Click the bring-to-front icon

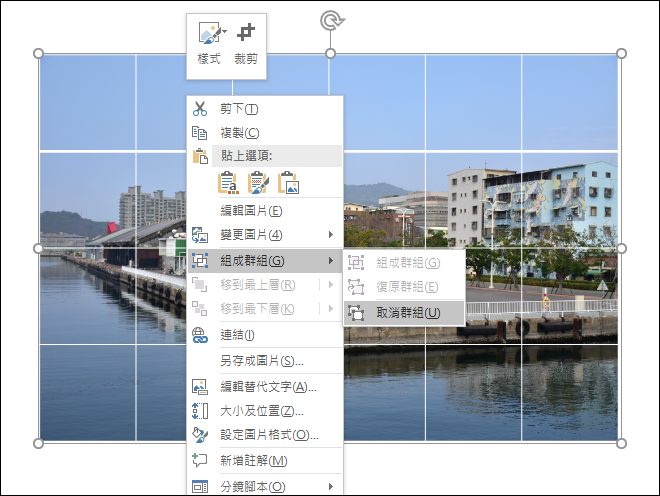(x=200, y=285)
